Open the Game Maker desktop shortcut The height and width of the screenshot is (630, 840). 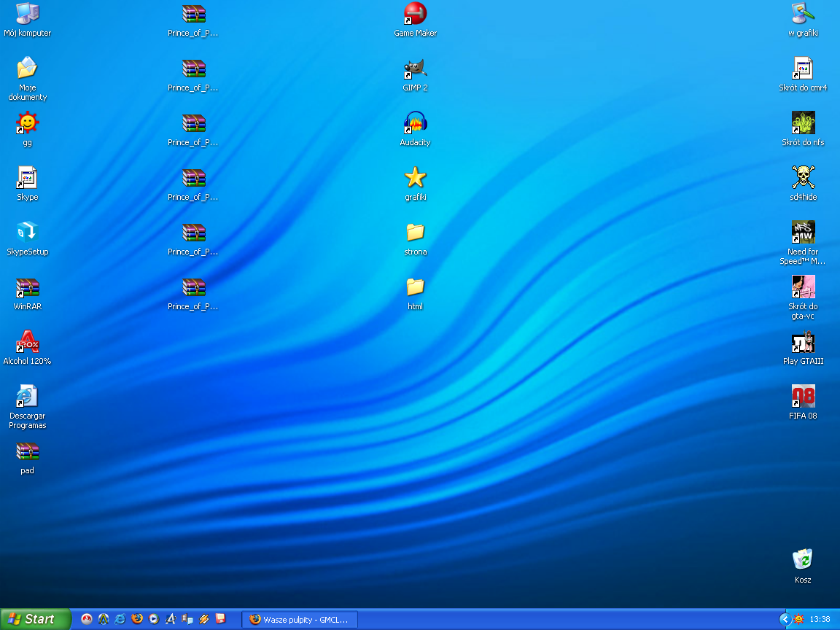click(x=415, y=14)
